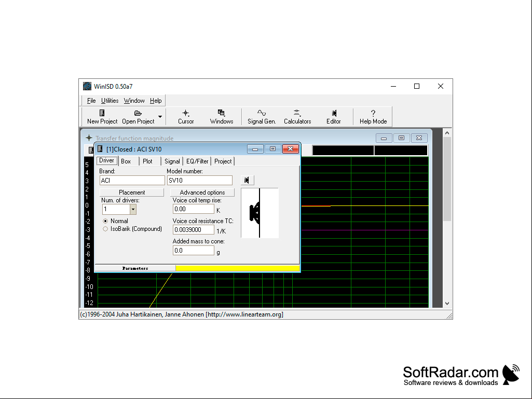Screen dimensions: 532x399
Task: Close the Transfer function magnitude window
Action: [x=419, y=138]
